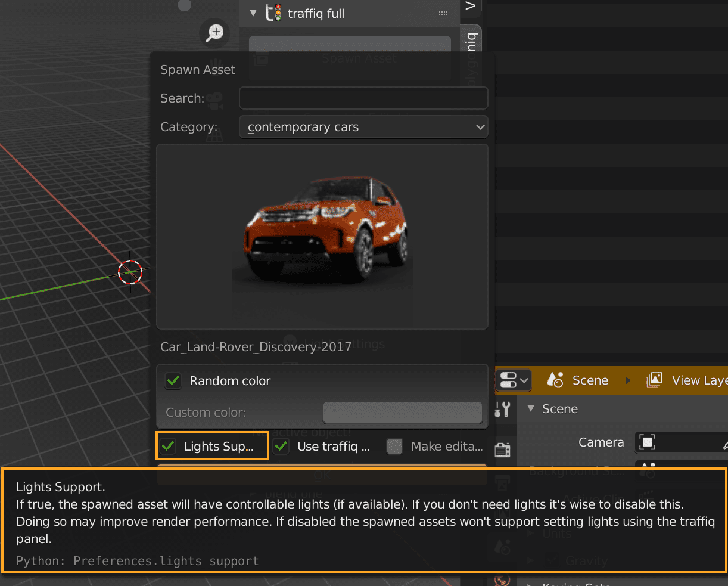This screenshot has width=728, height=586.
Task: Click the camera object icon in Camera field
Action: [647, 442]
